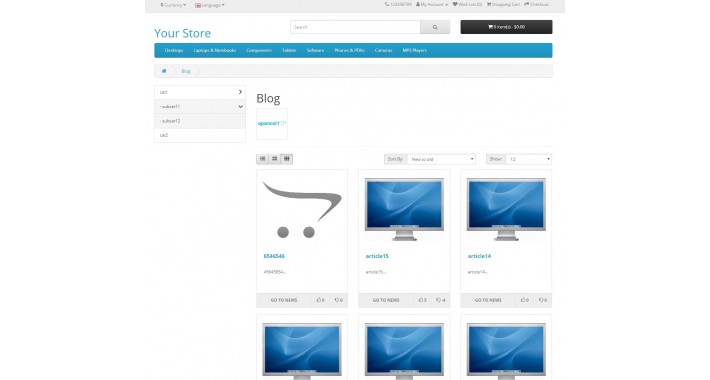Click GO TO NEWS on 6546546 card
Viewport: 710px width, 380px height.
click(x=284, y=300)
